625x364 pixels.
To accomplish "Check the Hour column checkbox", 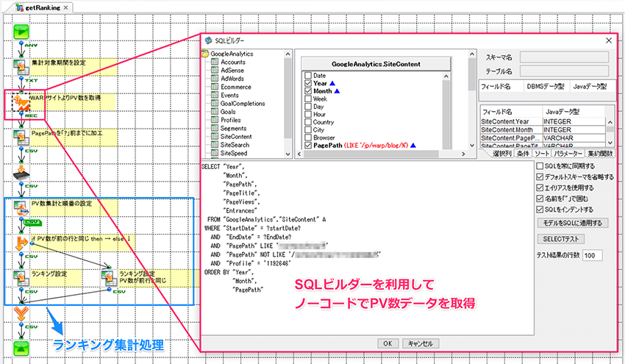I will pyautogui.click(x=307, y=115).
